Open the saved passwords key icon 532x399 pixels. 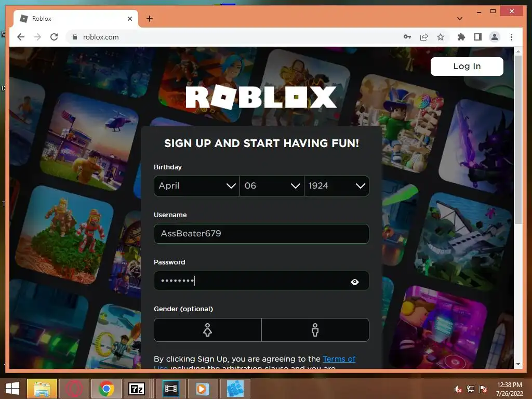coord(407,37)
